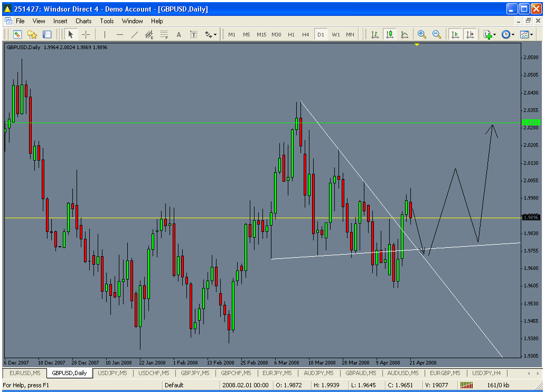
Task: Switch chart to candlesticks mode
Action: (390, 35)
